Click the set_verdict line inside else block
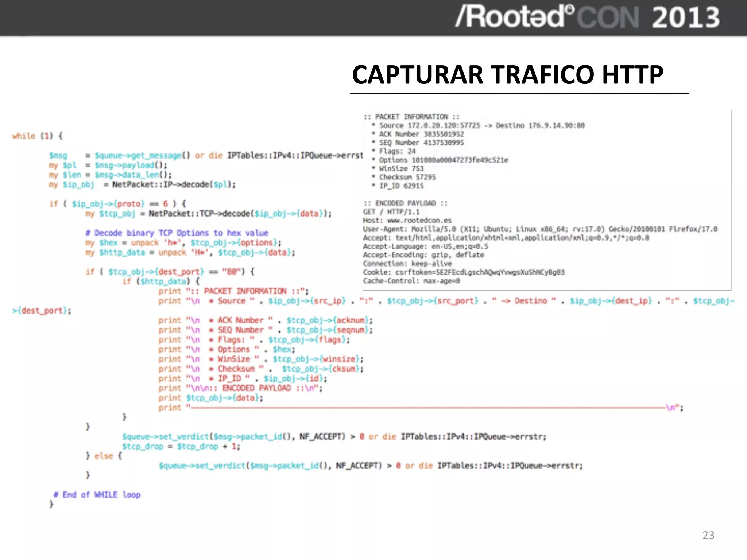This screenshot has height=560, width=747. pyautogui.click(x=371, y=466)
